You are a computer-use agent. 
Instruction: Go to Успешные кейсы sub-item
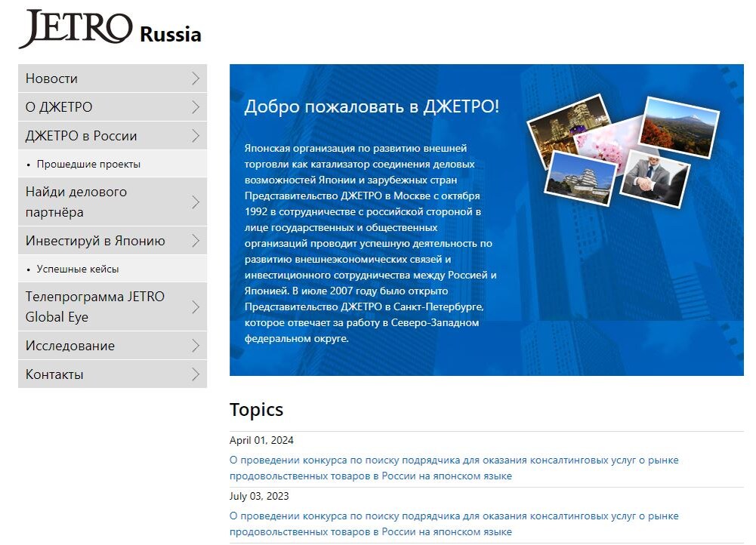(113, 269)
